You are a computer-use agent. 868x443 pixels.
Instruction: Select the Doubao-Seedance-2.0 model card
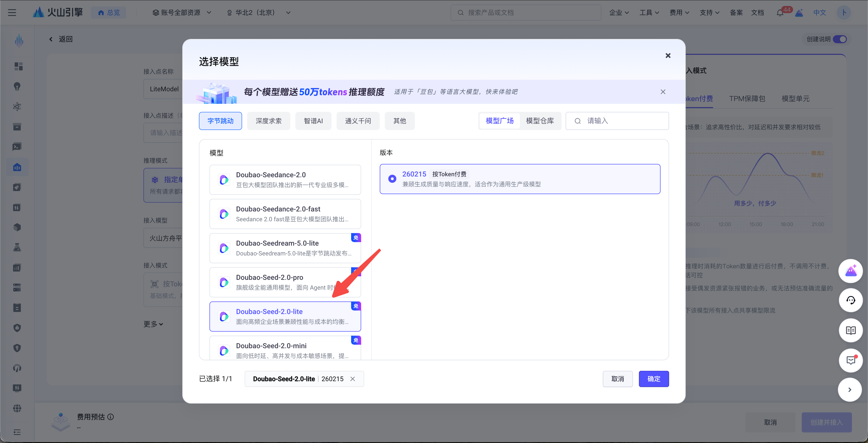tap(285, 180)
